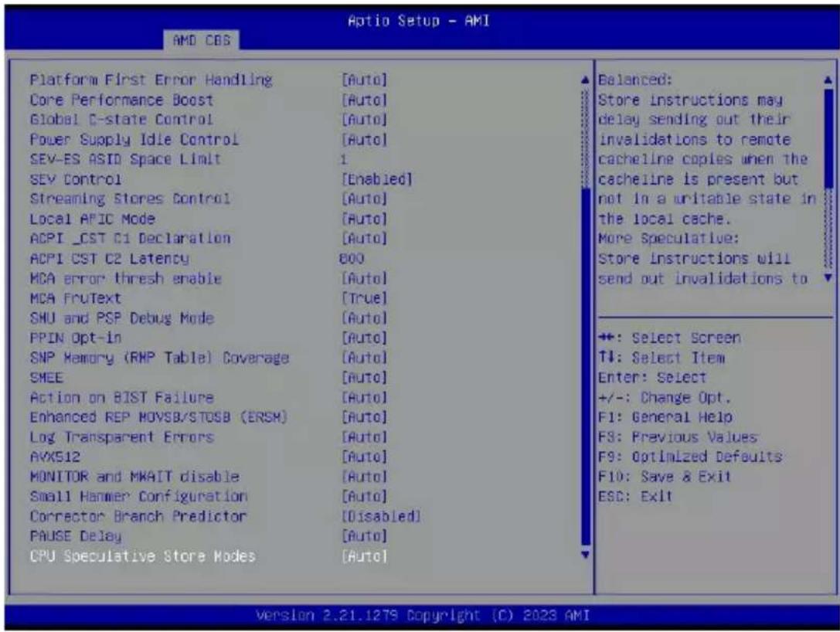Click 'Enter: Select' key hint
The width and height of the screenshot is (840, 632).
click(x=652, y=378)
